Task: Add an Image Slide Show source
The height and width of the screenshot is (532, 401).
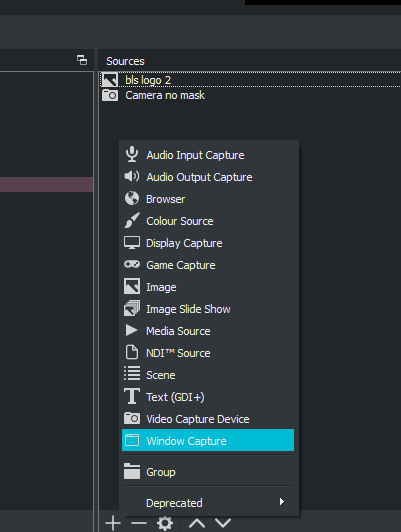Action: point(208,309)
